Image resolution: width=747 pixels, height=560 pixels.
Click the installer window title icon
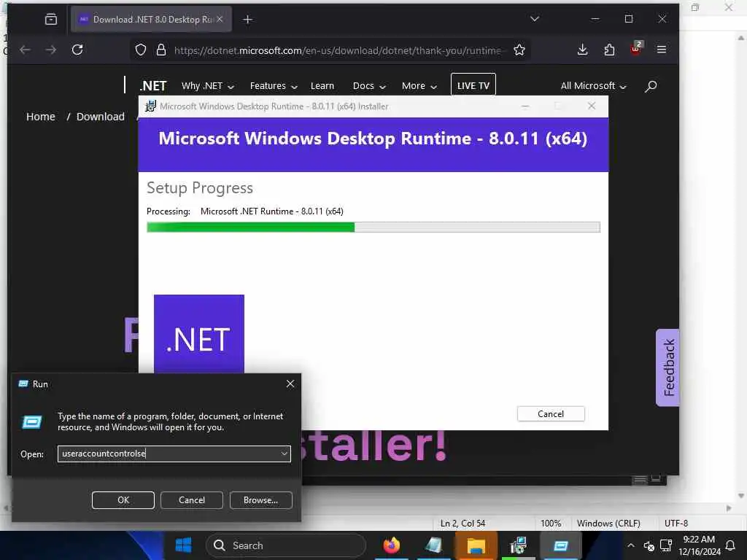coord(150,106)
